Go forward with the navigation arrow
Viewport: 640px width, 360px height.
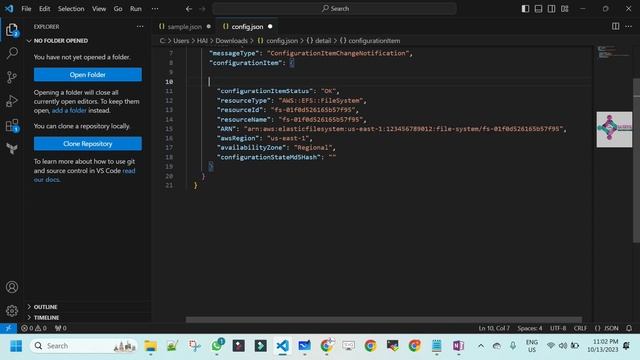pos(202,9)
